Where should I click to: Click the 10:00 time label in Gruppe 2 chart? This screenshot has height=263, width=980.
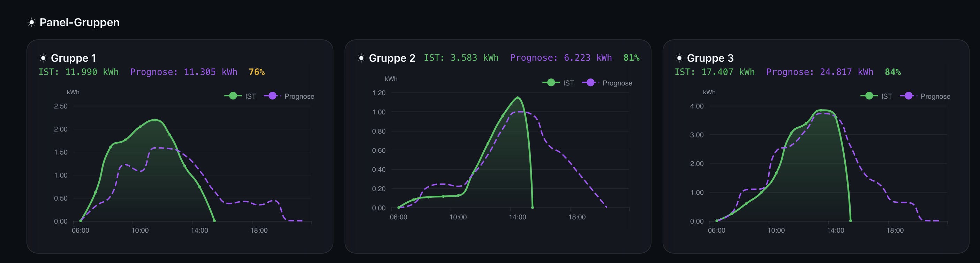pyautogui.click(x=458, y=217)
